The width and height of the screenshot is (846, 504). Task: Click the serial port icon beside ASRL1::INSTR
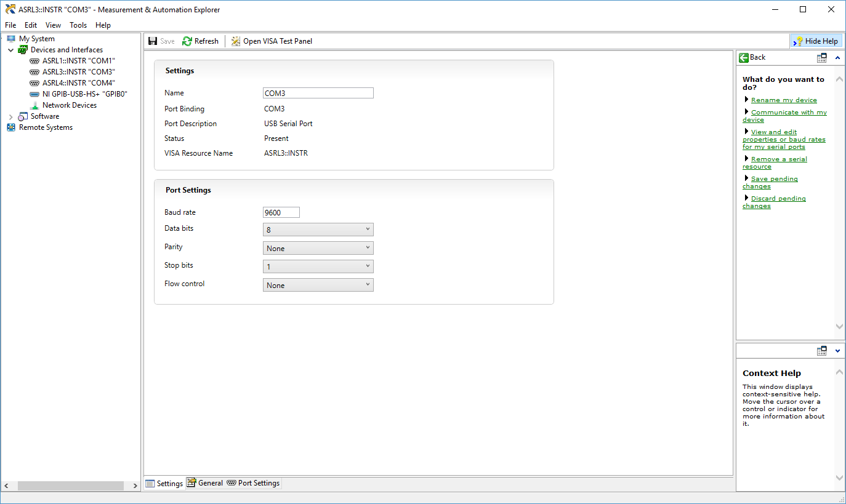(34, 61)
